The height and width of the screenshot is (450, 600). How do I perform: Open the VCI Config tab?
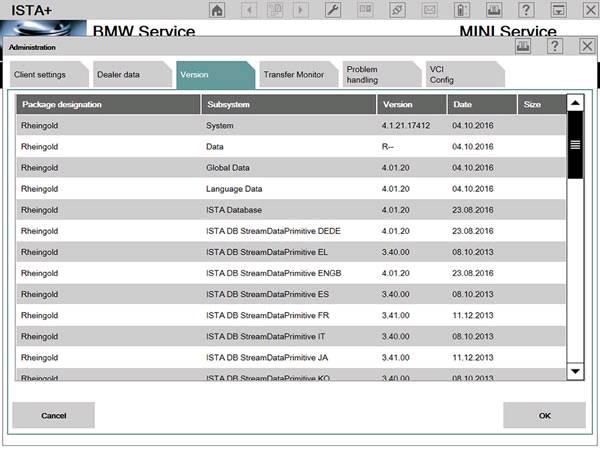point(465,75)
